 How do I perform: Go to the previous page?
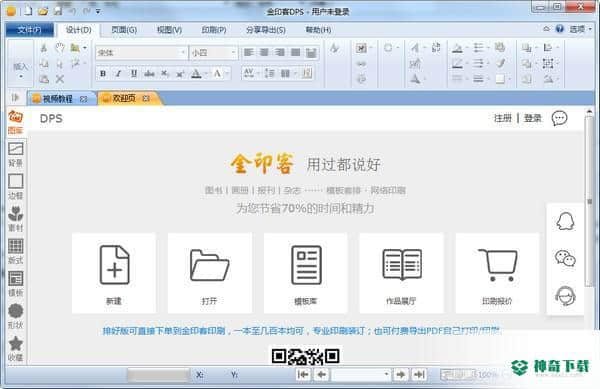click(321, 374)
